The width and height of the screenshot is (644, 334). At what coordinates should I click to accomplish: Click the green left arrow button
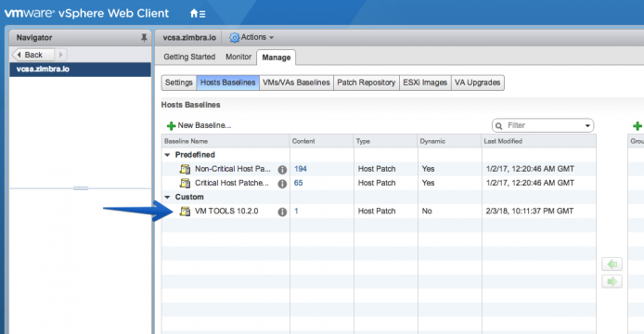[x=612, y=263]
